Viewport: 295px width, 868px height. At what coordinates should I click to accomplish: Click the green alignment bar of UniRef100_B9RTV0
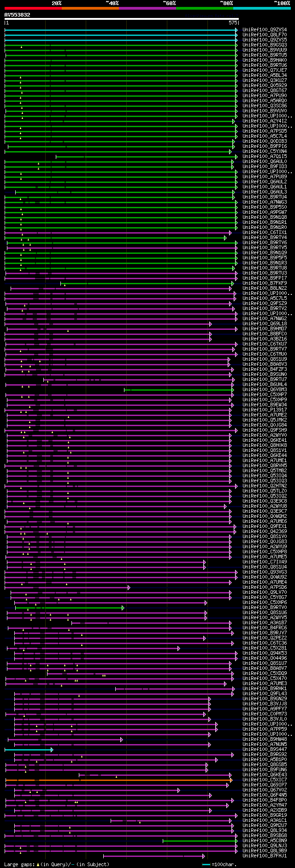click(x=70, y=608)
